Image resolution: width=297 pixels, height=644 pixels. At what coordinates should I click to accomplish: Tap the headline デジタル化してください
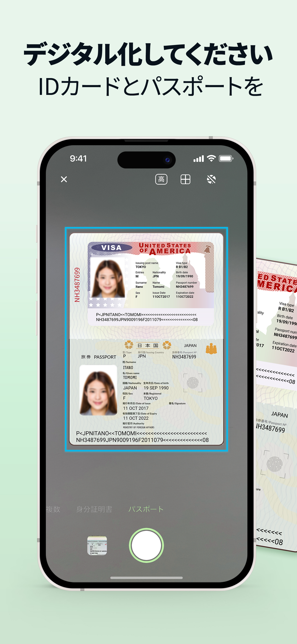[148, 54]
